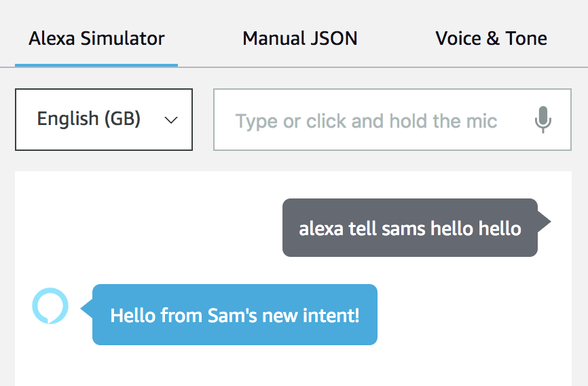588x386 pixels.
Task: Click the "English (GB)" label text
Action: 89,119
